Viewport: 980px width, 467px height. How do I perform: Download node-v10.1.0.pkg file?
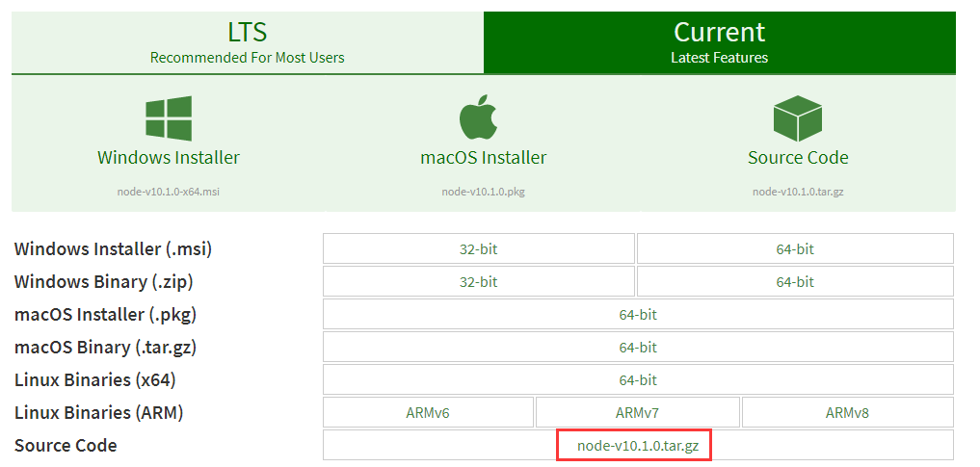pos(484,192)
